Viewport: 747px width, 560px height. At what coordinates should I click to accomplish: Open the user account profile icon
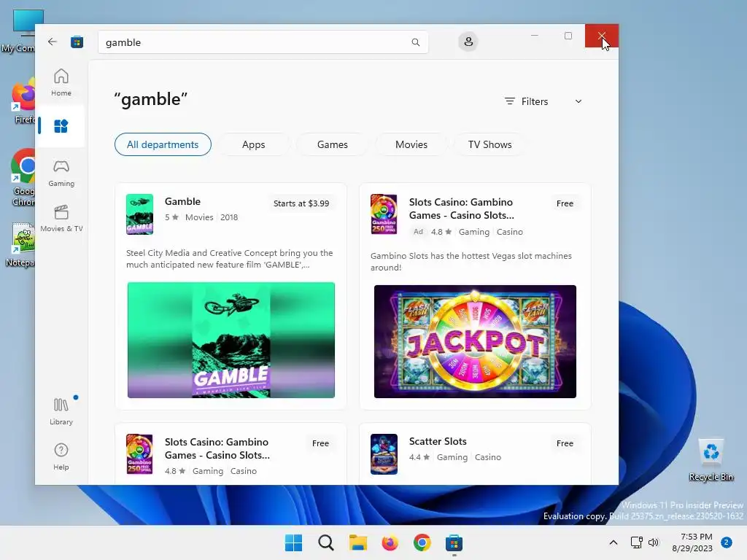pos(468,42)
